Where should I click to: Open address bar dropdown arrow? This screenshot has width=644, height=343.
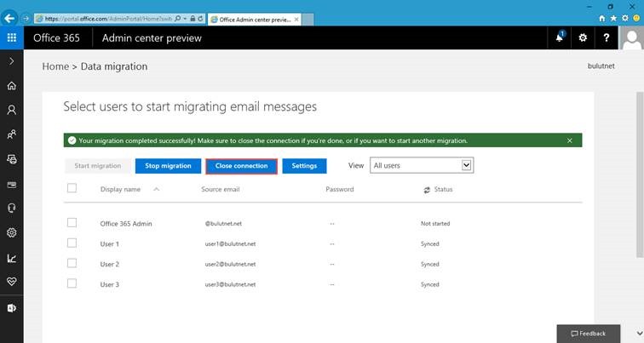tap(185, 19)
